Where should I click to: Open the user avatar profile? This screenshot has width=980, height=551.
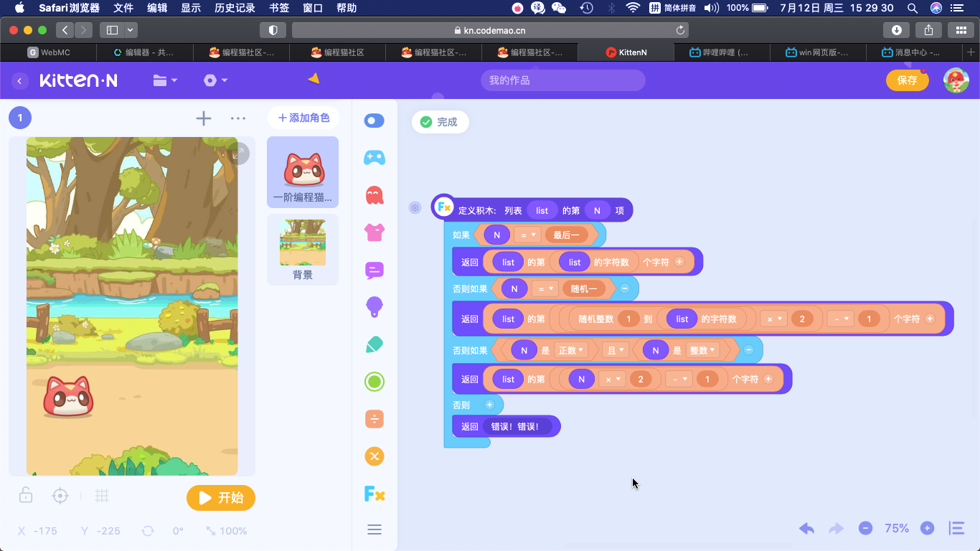tap(956, 80)
